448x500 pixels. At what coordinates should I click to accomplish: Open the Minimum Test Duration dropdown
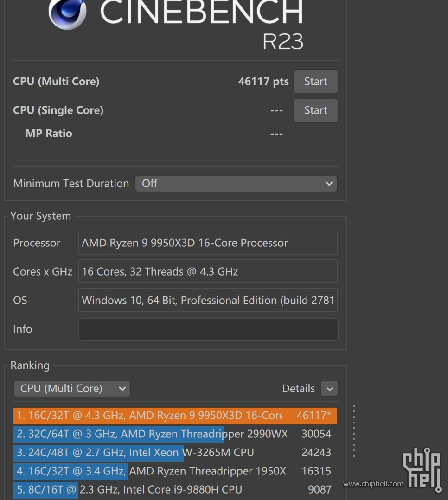[x=236, y=184]
